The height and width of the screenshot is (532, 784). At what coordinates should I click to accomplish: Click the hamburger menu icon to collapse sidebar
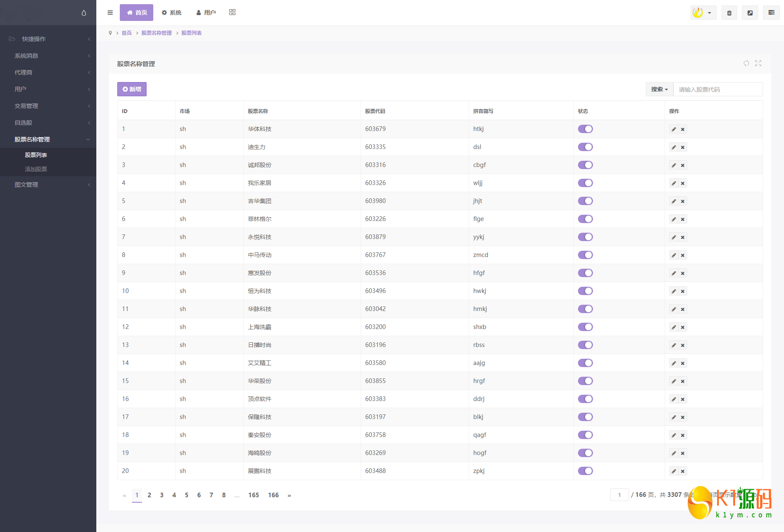(x=110, y=13)
